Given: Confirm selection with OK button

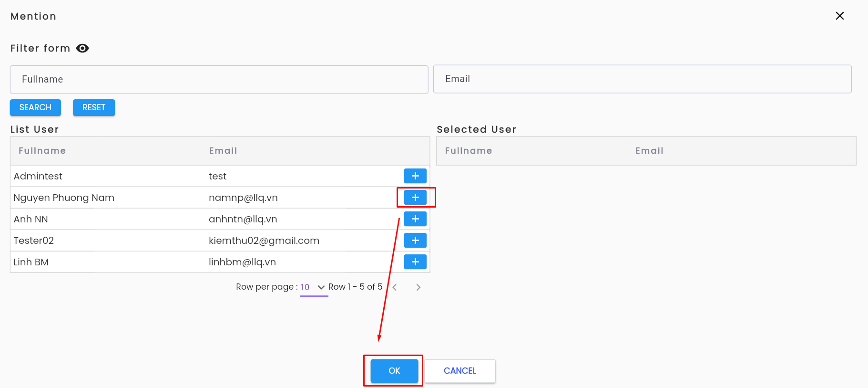Looking at the screenshot, I should click(x=394, y=371).
